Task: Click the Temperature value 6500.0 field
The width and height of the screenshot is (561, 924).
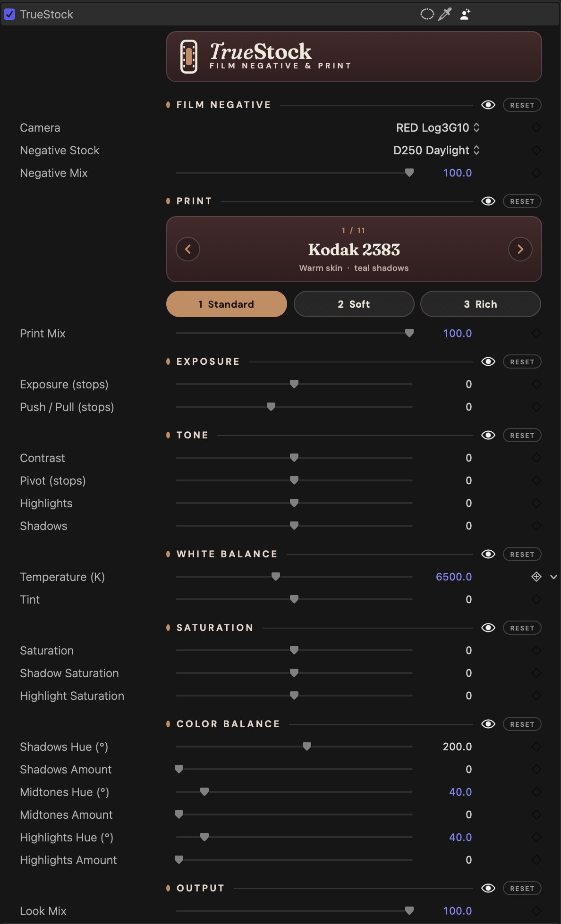Action: click(x=454, y=577)
